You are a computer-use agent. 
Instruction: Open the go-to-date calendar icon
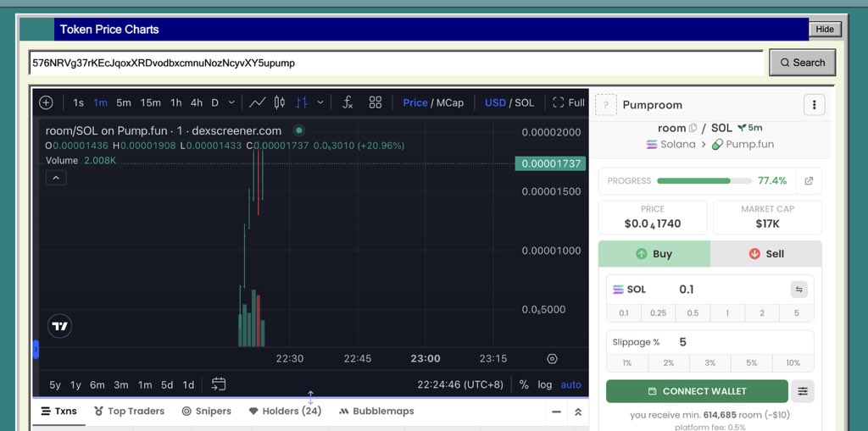(219, 384)
